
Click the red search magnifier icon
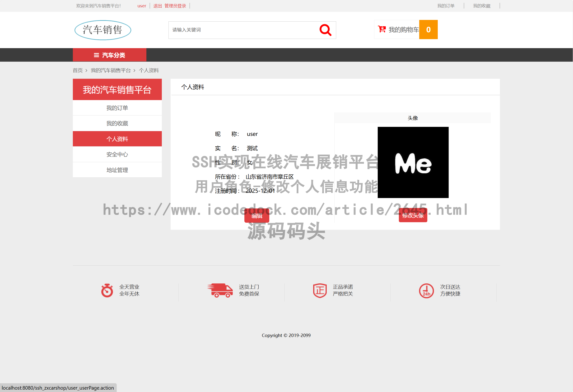pos(326,30)
